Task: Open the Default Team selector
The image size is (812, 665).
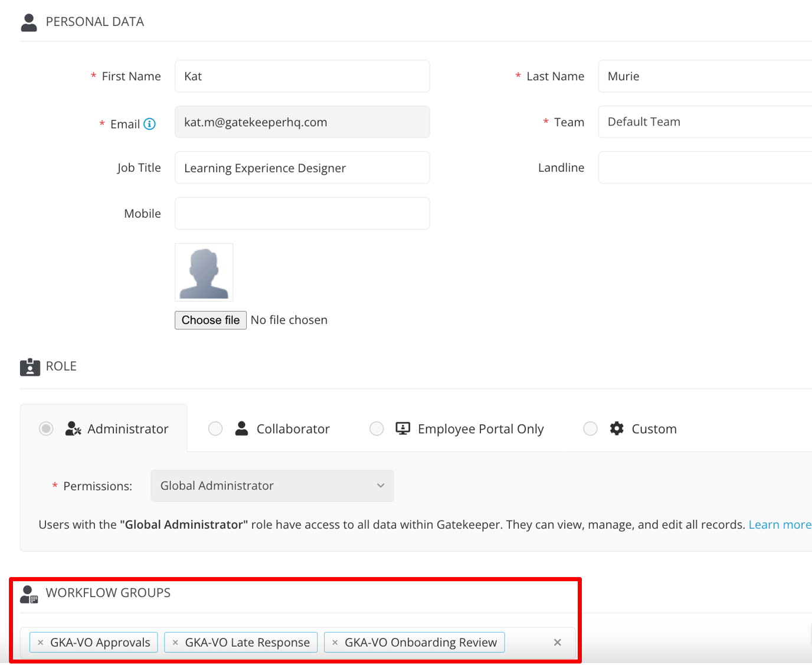Action: click(702, 122)
